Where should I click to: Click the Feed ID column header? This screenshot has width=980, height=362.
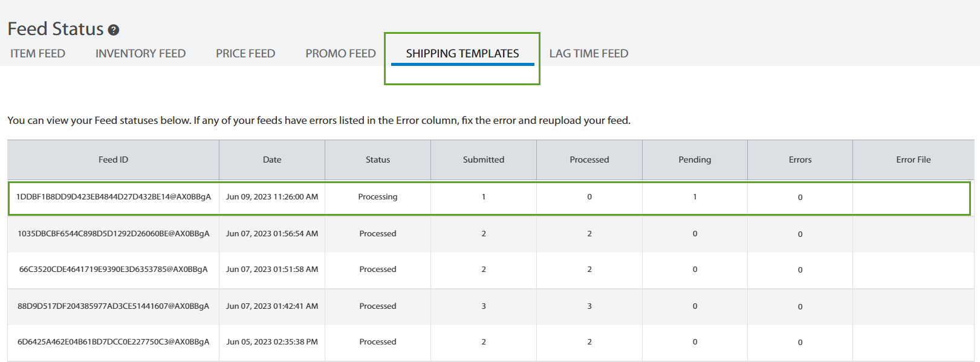tap(113, 160)
